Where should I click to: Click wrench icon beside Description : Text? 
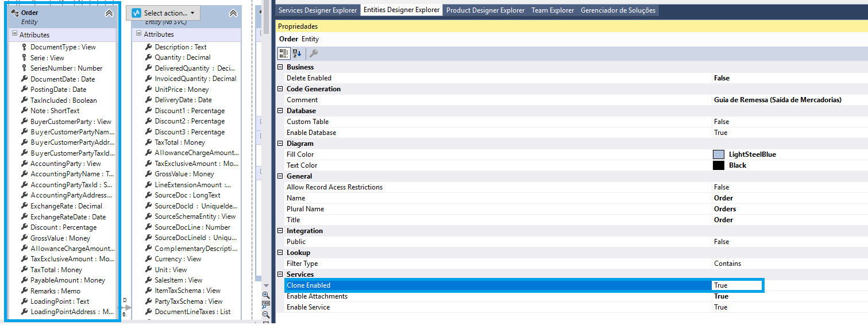[x=148, y=47]
